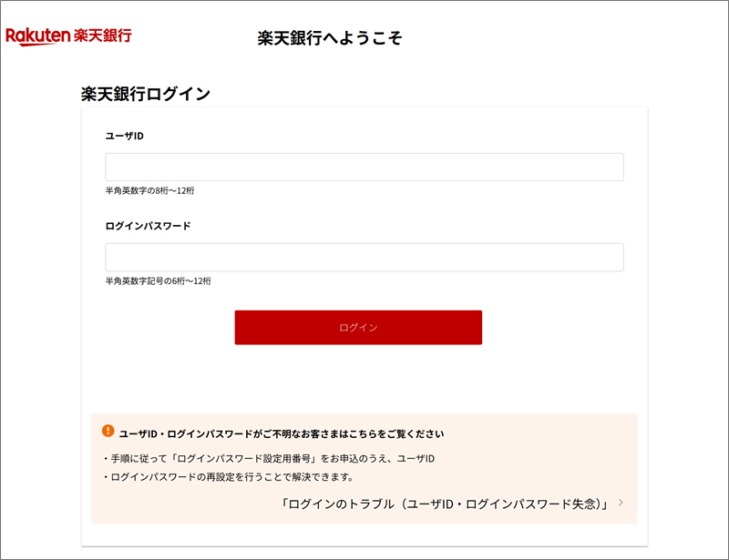Viewport: 729px width, 560px height.
Task: Click the orange exclamation warning icon
Action: pos(108,431)
